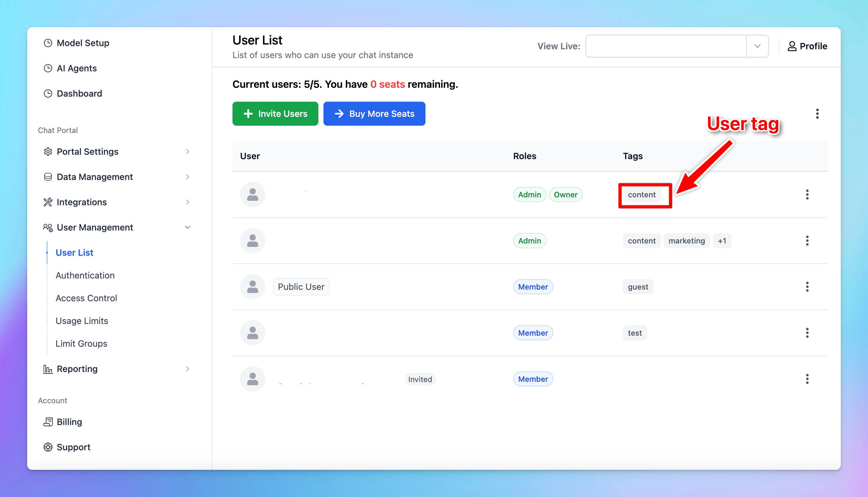
Task: Click the Portal Settings gear icon
Action: click(x=47, y=151)
